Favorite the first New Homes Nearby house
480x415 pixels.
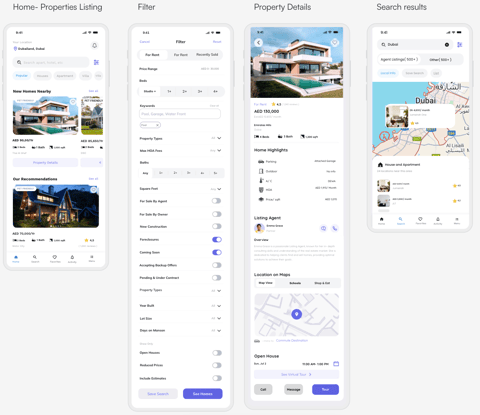coord(73,102)
